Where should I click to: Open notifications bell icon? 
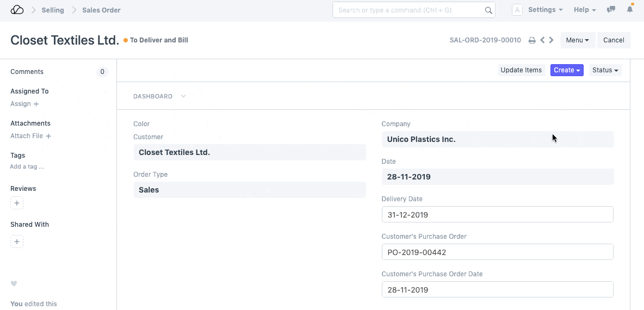[630, 10]
